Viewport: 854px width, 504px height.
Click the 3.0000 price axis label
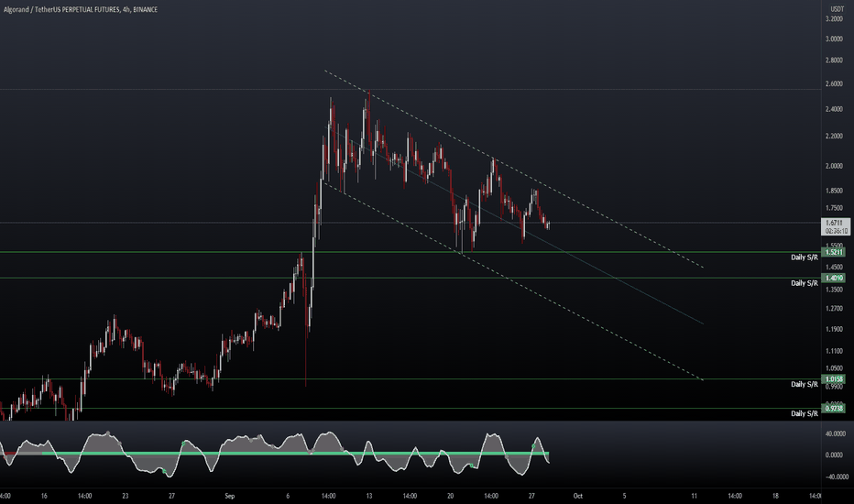[x=834, y=39]
